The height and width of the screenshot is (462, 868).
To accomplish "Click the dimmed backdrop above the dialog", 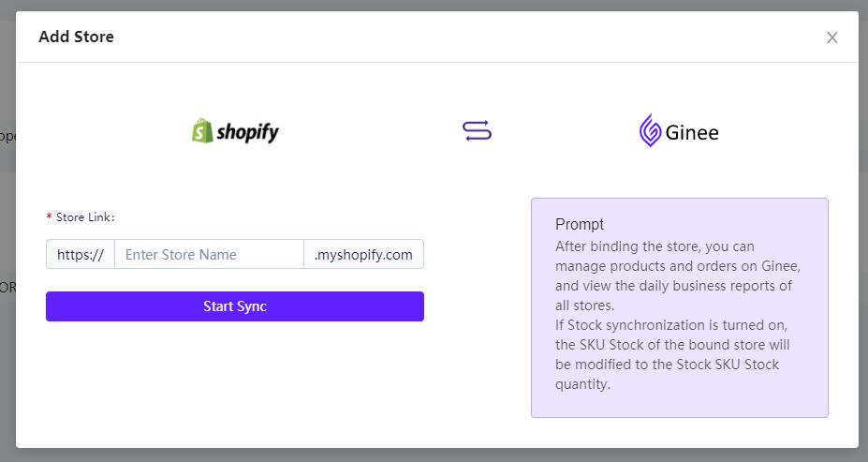I will coord(434,5).
